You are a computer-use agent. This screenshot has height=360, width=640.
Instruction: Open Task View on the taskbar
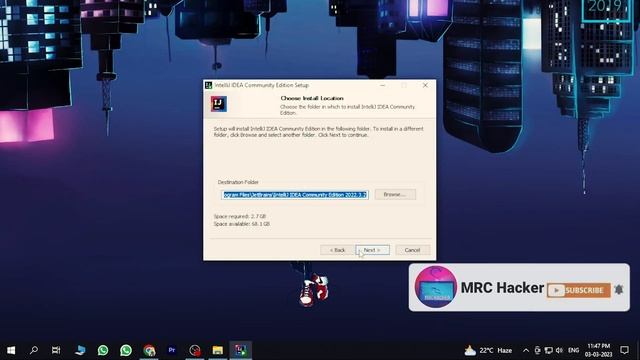pyautogui.click(x=56, y=350)
